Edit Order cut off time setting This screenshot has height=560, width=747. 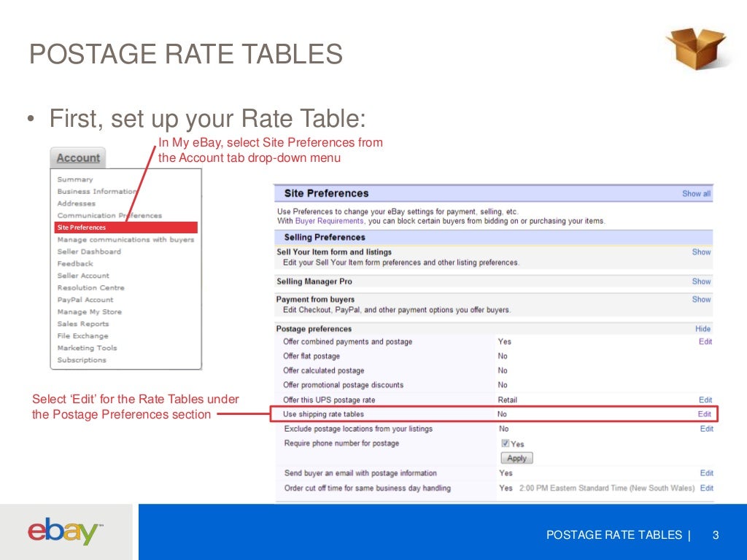(706, 488)
